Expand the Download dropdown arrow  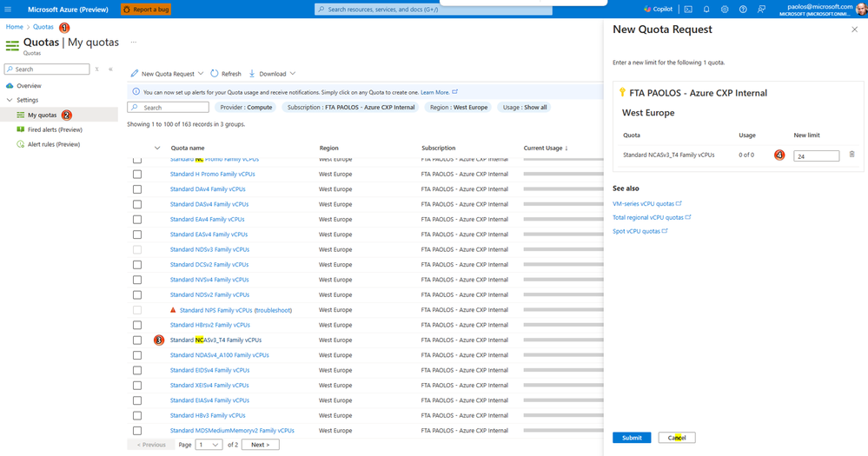[x=293, y=74]
